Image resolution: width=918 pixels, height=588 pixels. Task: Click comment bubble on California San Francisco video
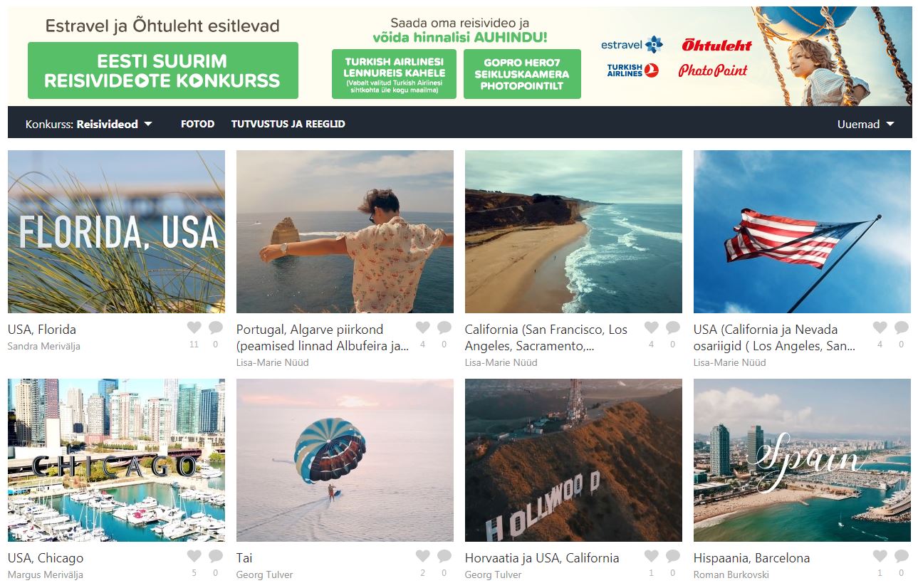tap(673, 327)
